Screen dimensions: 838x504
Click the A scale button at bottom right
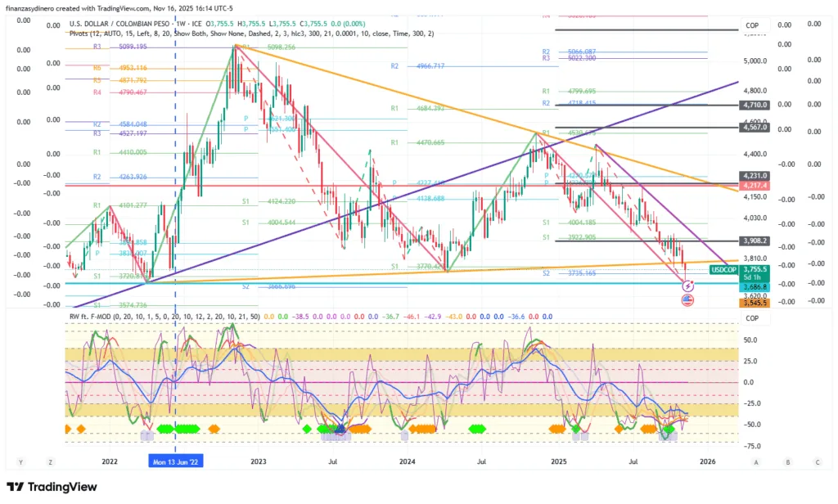[756, 461]
